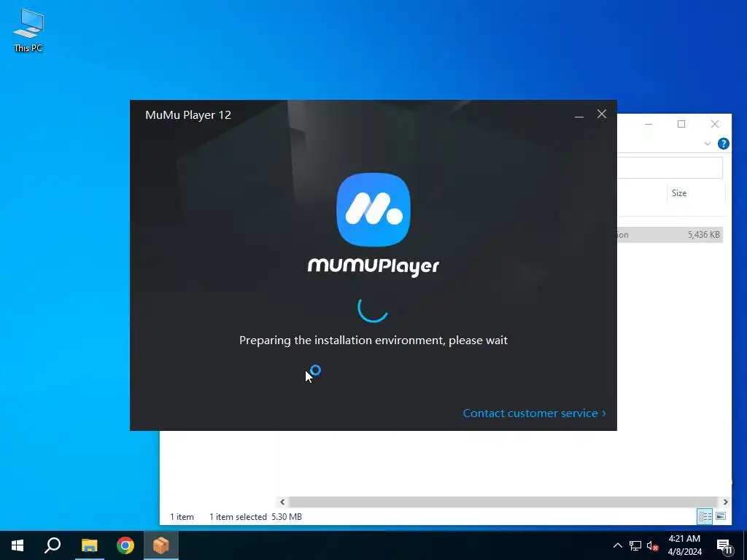The image size is (747, 560).
Task: Open the clock and date flyout
Action: 684,545
